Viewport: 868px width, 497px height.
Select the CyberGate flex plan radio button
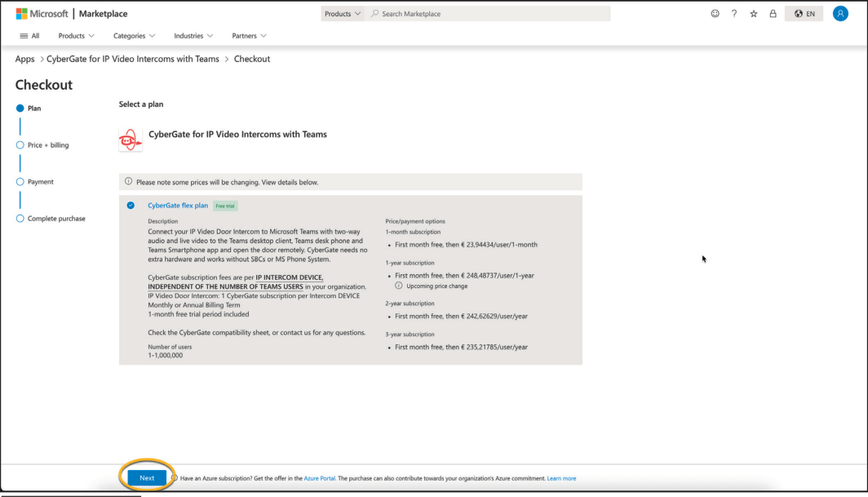click(x=131, y=206)
